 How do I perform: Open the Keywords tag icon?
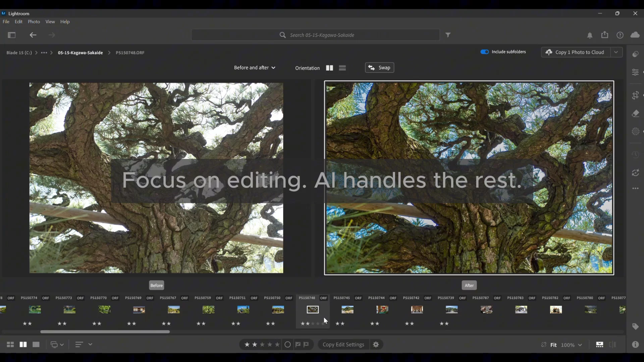point(635,326)
